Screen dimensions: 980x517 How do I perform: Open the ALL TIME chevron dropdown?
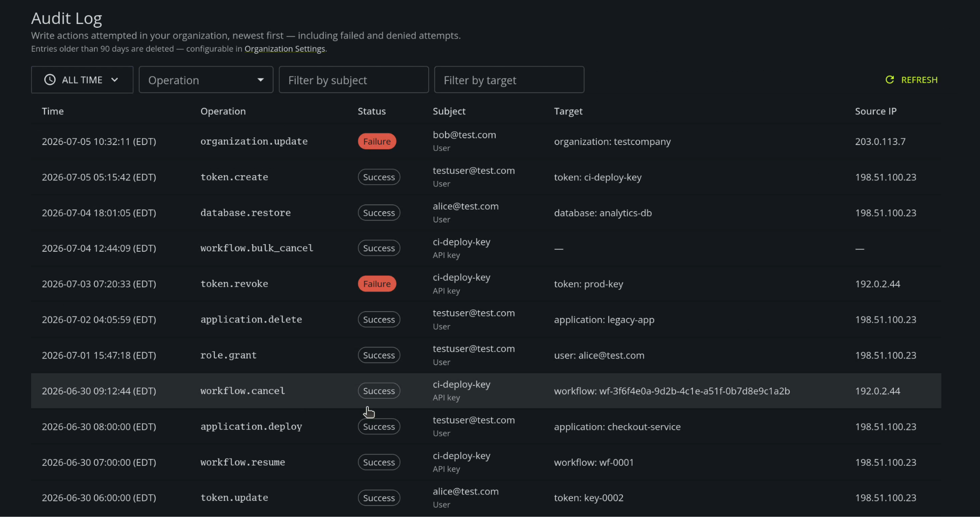pyautogui.click(x=114, y=80)
